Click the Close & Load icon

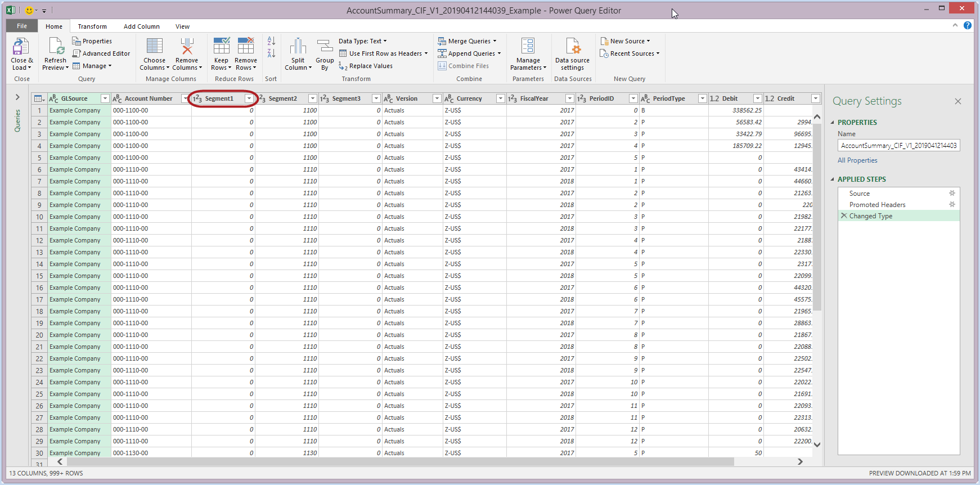coord(21,46)
